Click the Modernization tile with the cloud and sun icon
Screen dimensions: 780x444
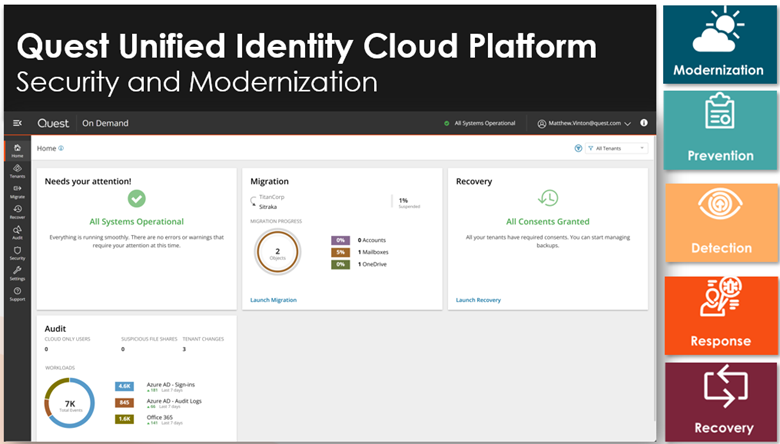(x=720, y=45)
